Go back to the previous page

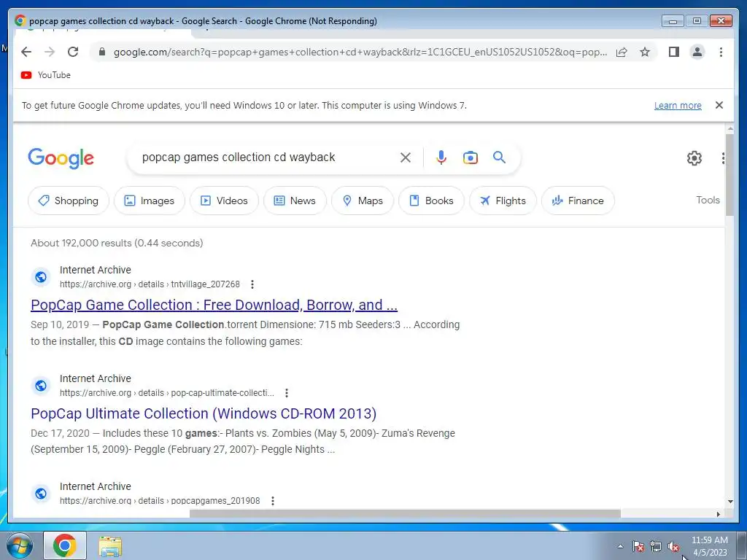(x=26, y=52)
